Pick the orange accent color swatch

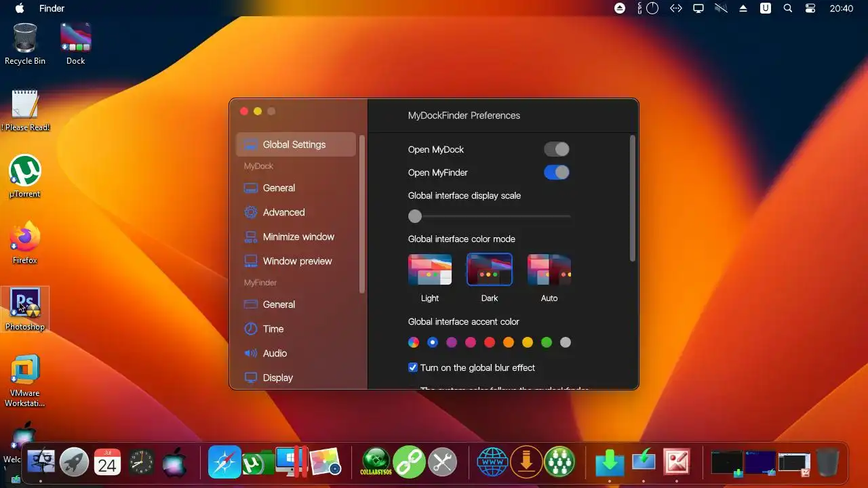[509, 342]
